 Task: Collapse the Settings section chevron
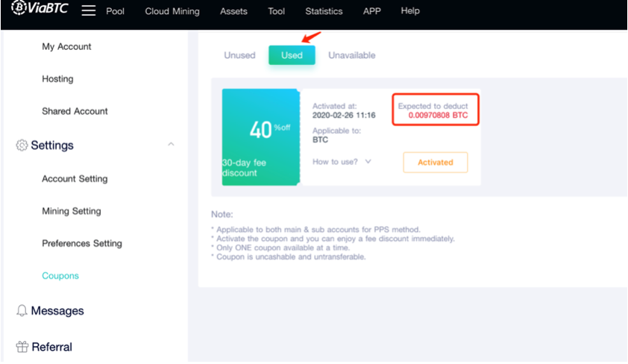pos(171,145)
